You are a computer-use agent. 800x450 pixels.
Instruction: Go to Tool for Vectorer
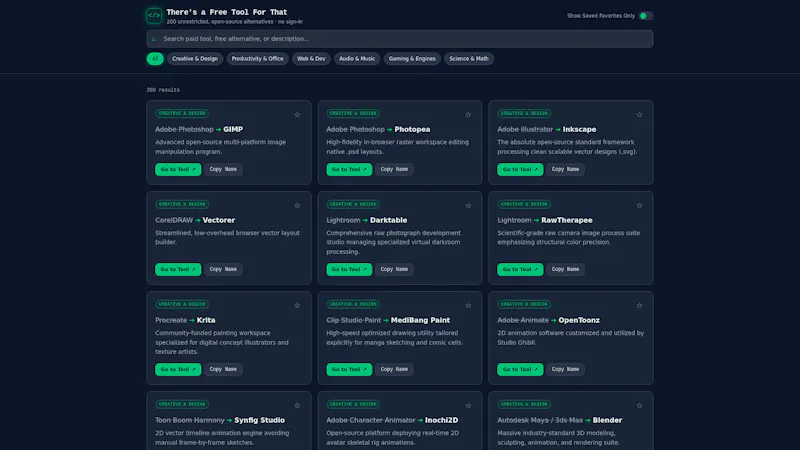[x=178, y=269]
